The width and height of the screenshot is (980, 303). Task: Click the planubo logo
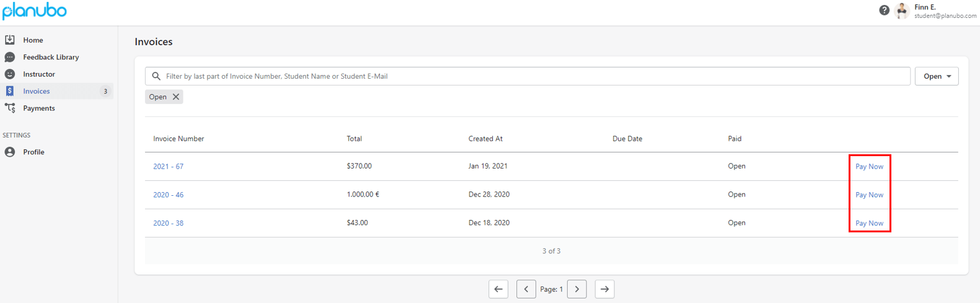pos(35,11)
